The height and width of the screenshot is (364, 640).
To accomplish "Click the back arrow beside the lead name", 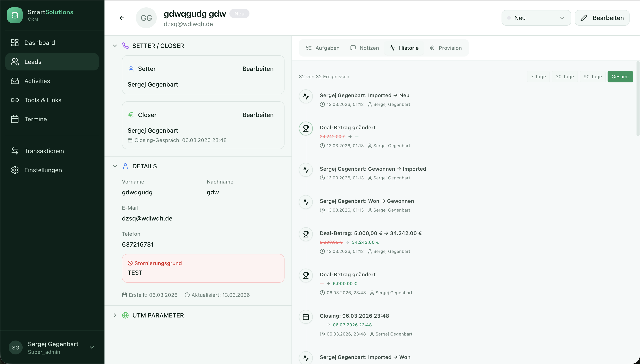I will [x=122, y=18].
